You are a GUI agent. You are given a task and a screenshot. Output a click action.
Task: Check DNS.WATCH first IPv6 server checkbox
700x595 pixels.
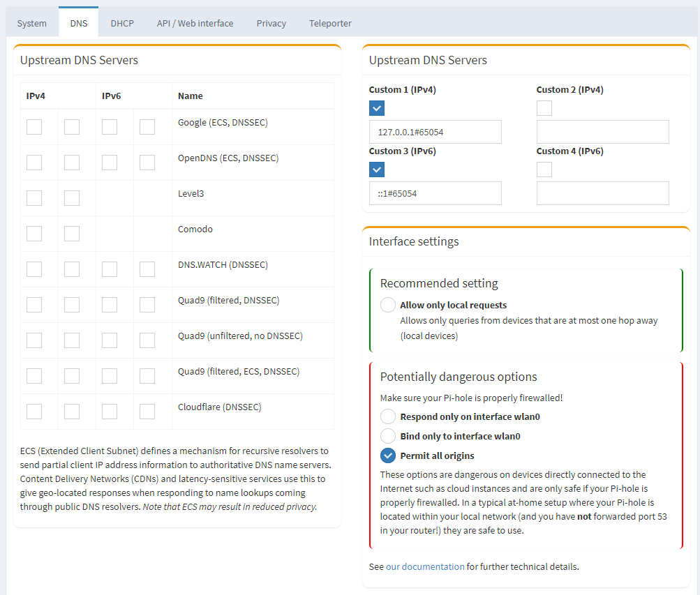110,269
